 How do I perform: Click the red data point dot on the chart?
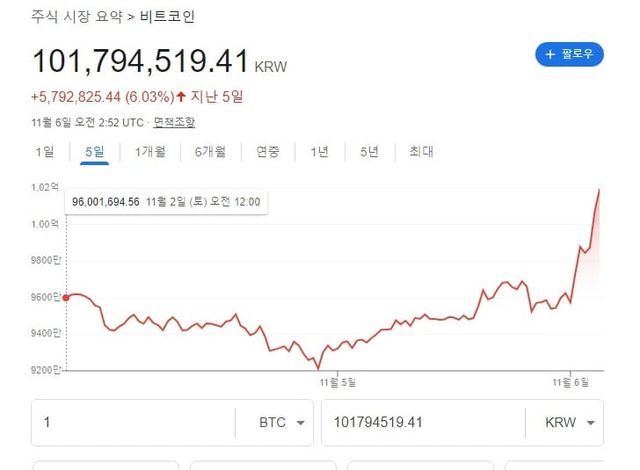pos(65,297)
